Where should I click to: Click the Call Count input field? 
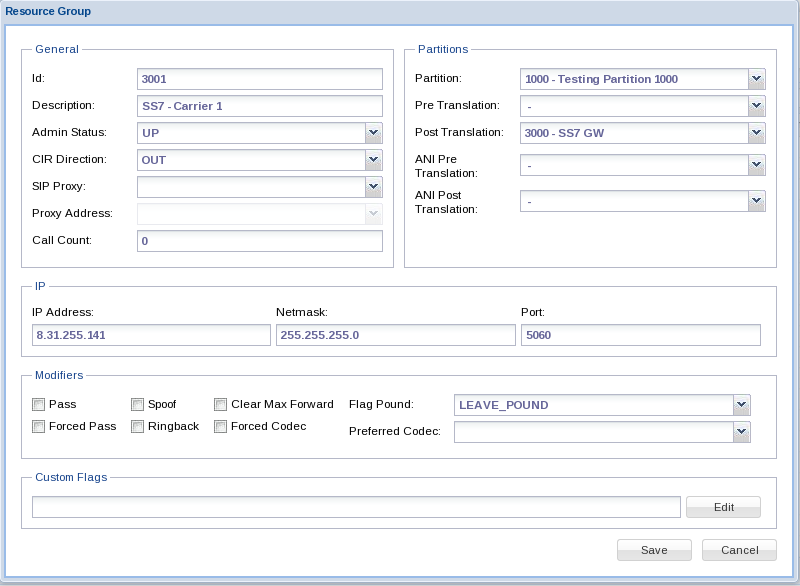(x=260, y=241)
